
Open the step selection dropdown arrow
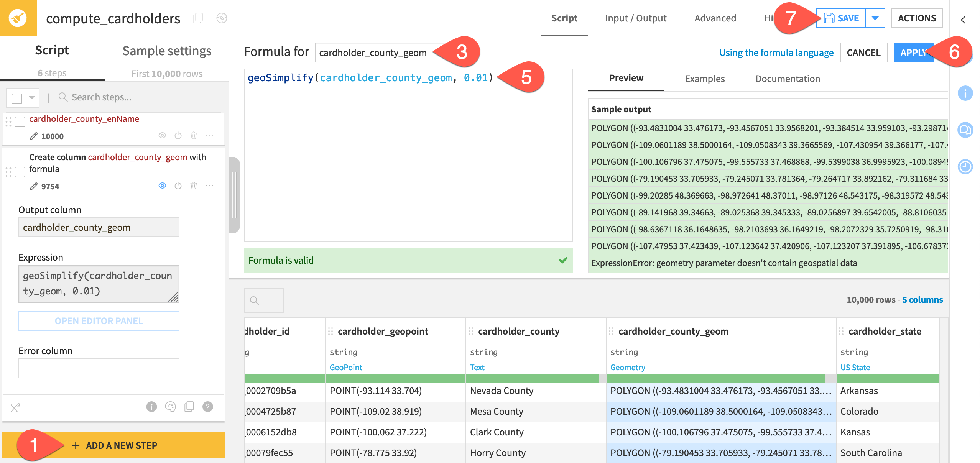point(32,98)
